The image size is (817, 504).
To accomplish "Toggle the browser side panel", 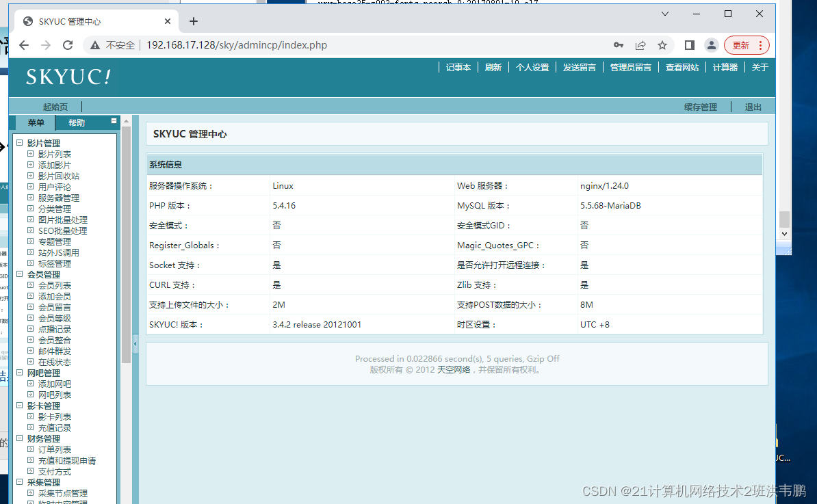I will pos(689,45).
